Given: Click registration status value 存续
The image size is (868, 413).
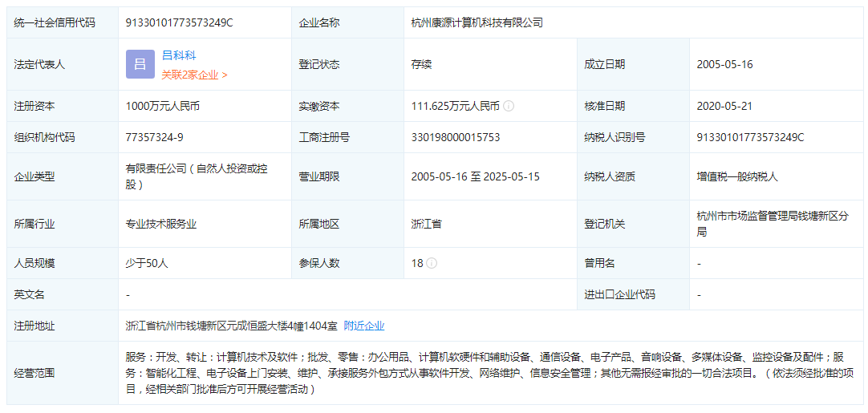Looking at the screenshot, I should [x=421, y=64].
